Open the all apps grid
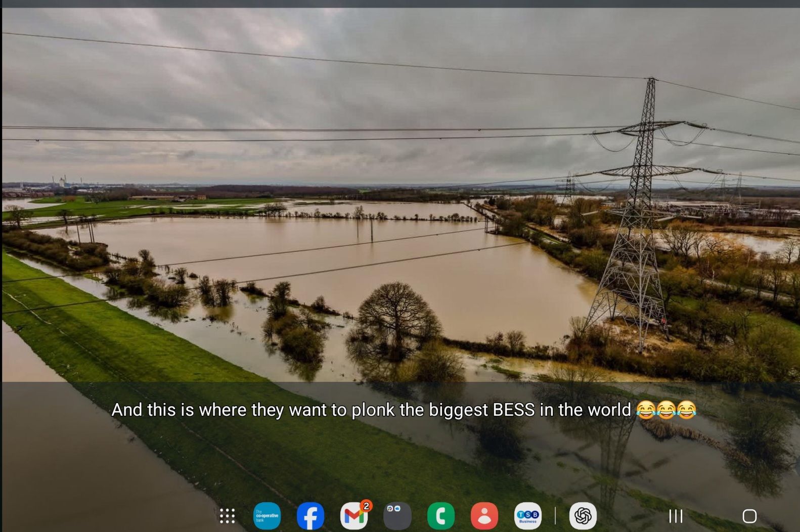The height and width of the screenshot is (532, 800). click(x=228, y=516)
